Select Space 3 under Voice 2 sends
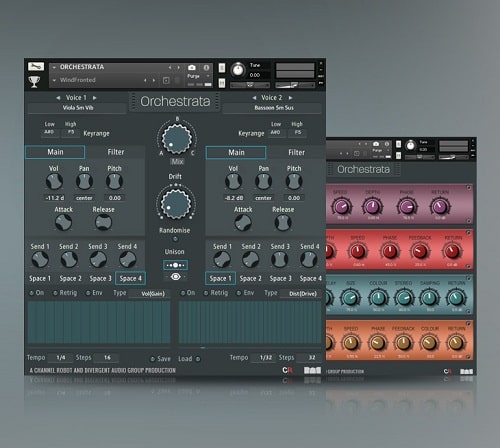500x448 pixels. pyautogui.click(x=280, y=278)
